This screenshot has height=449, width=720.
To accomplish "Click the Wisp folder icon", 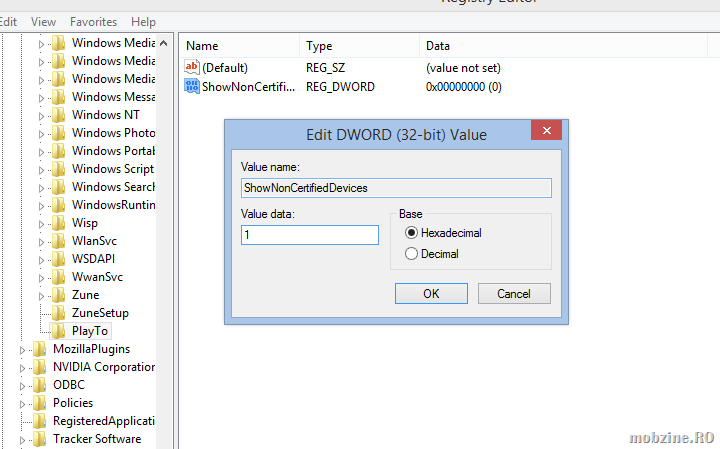I will (58, 223).
